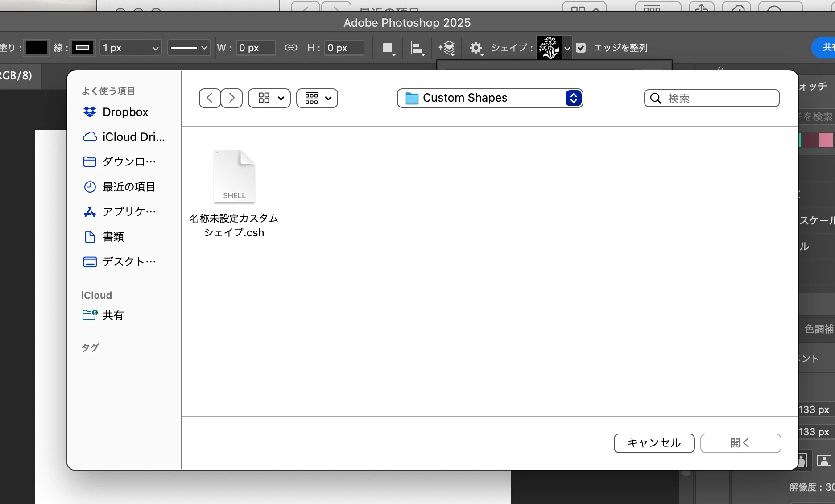Open the group-by grid dropdown

coord(317,98)
